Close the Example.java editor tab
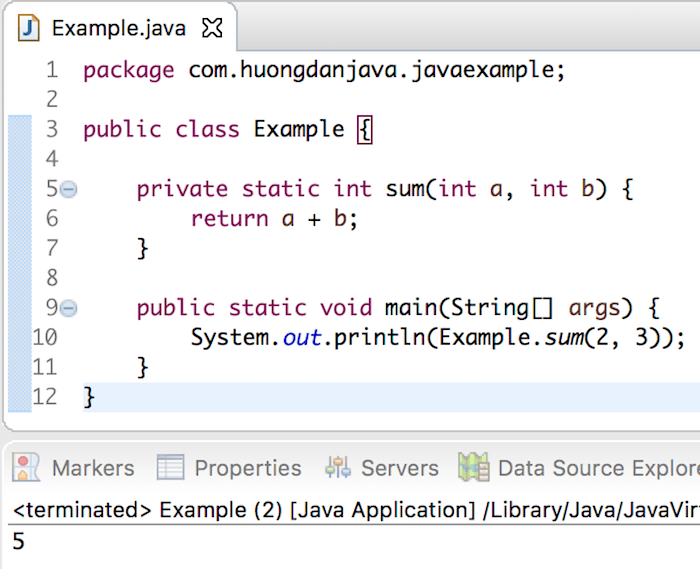Viewport: 700px width, 569px height. [x=212, y=28]
